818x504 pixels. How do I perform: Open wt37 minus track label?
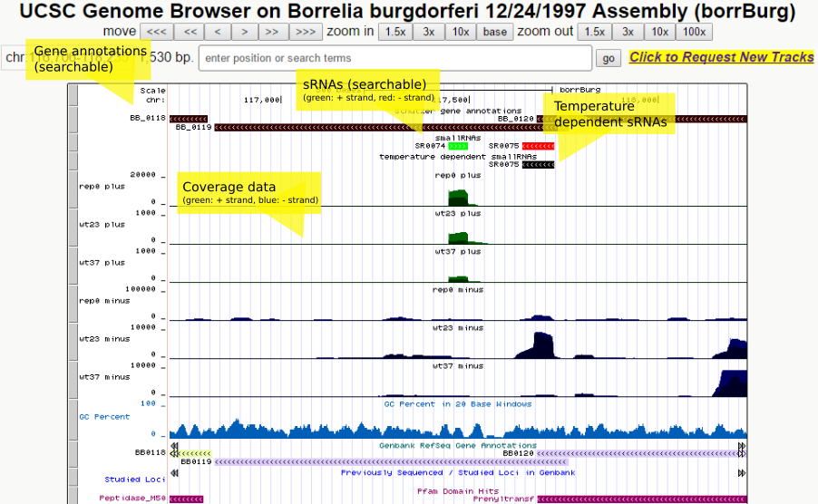104,377
